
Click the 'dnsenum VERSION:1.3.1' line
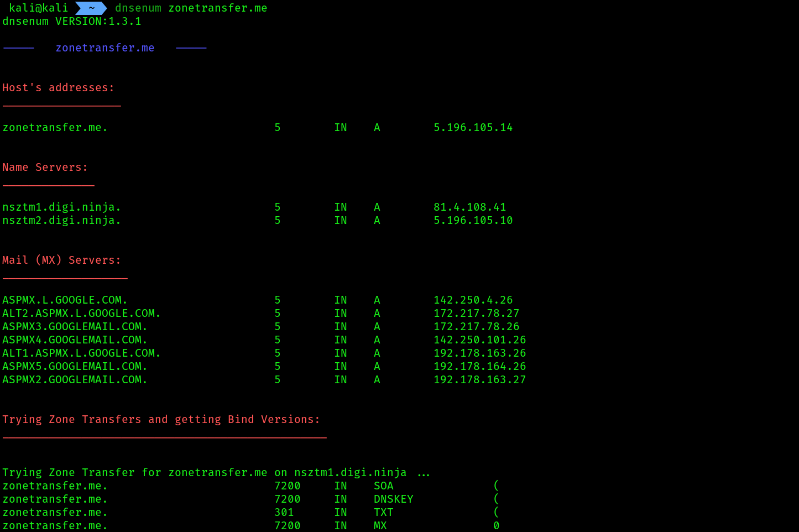(x=72, y=22)
